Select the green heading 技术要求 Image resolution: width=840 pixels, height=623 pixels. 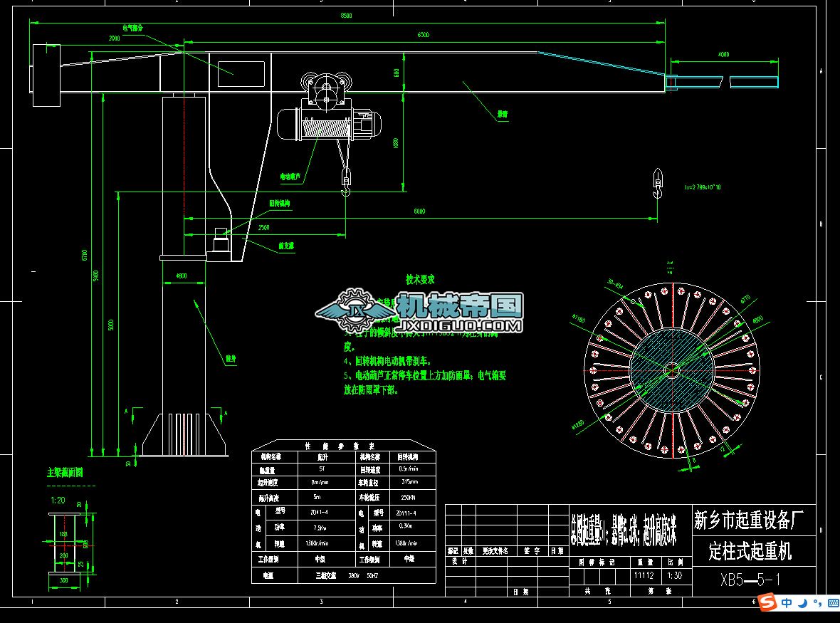420,280
